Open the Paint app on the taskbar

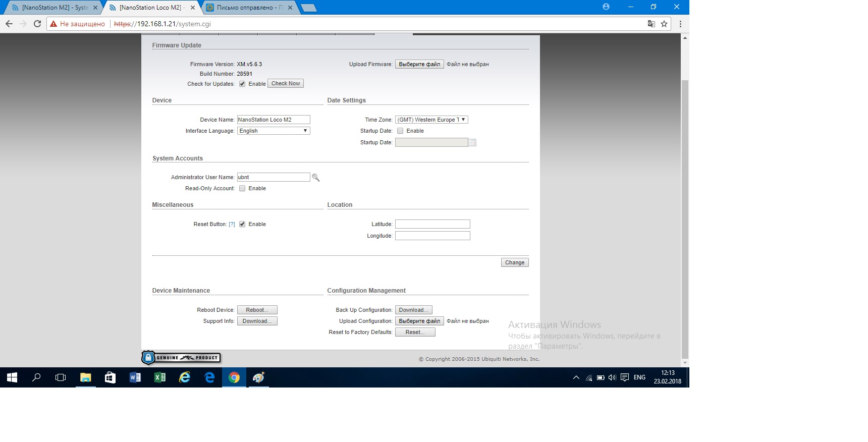(259, 377)
